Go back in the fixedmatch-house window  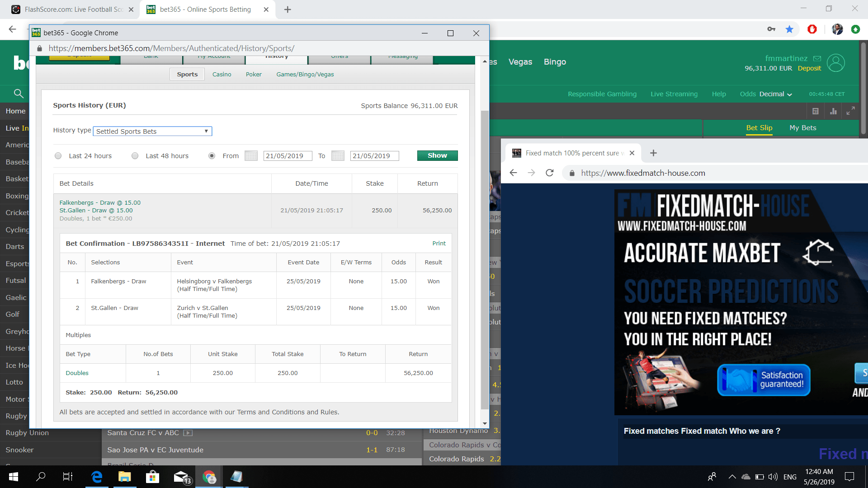point(513,173)
